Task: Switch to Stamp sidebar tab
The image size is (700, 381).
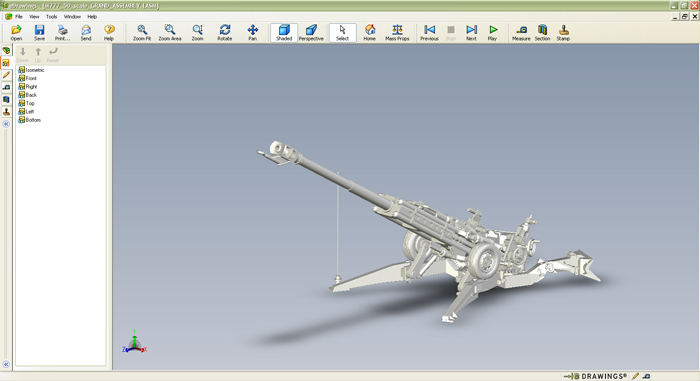Action: click(6, 111)
